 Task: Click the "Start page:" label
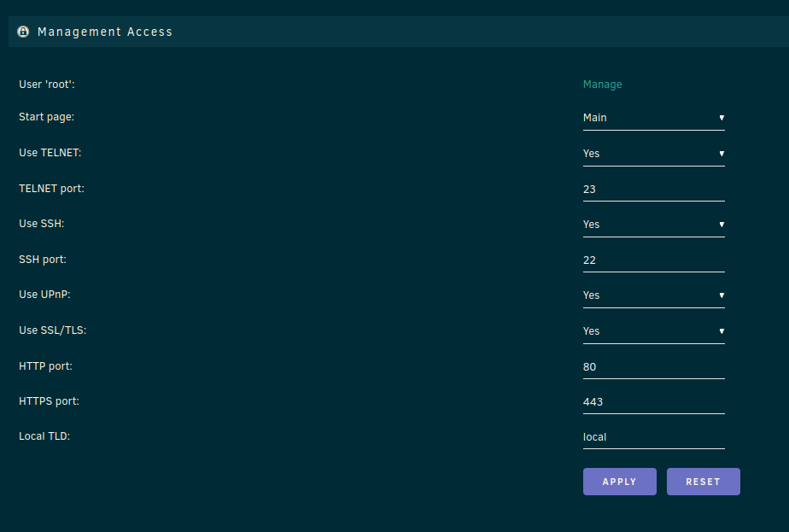(46, 117)
